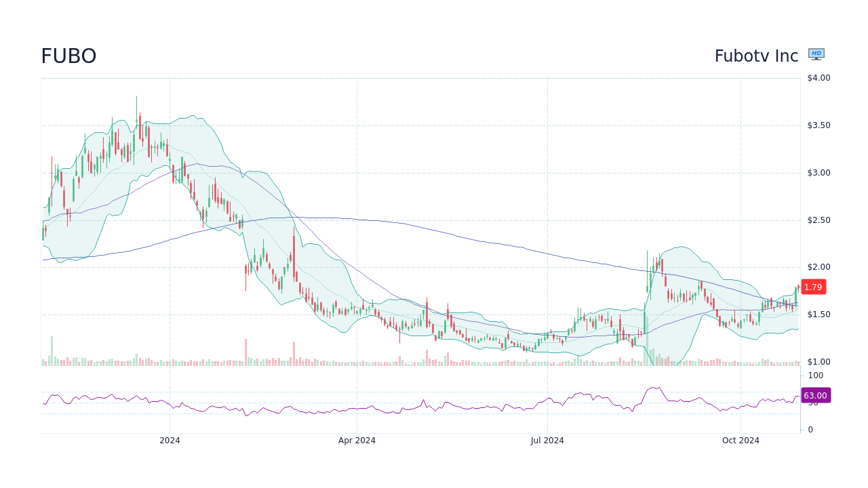Click the purple 63.00 RSI value label
Screen dimensions: 868x488
(815, 395)
